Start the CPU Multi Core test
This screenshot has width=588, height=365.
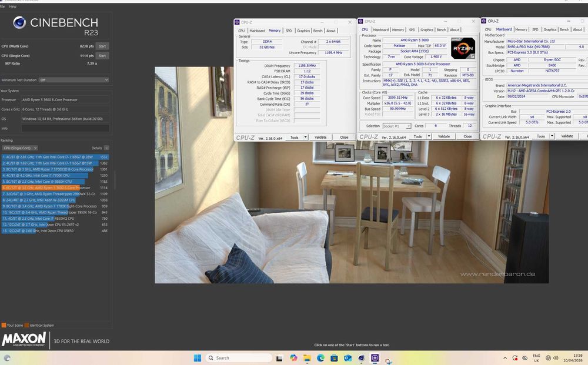tap(102, 46)
